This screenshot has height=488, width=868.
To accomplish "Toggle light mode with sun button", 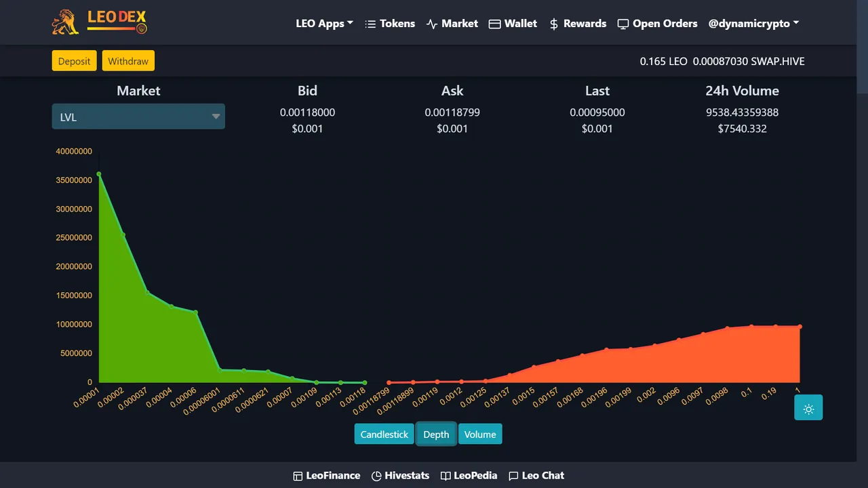I will (x=808, y=407).
